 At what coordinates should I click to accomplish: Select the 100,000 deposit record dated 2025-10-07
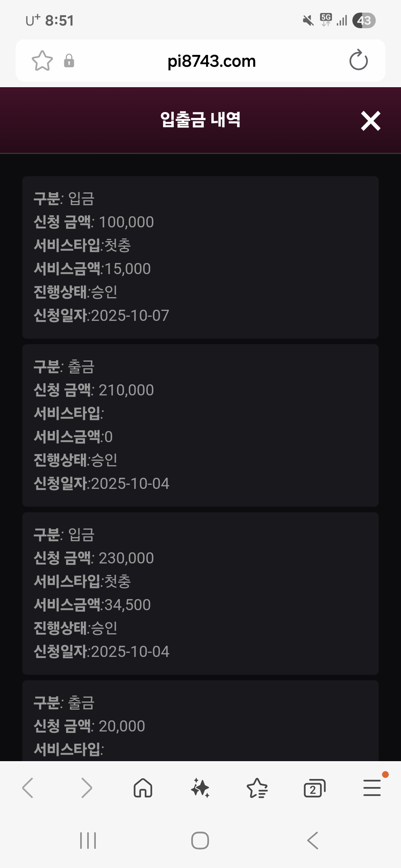point(200,257)
